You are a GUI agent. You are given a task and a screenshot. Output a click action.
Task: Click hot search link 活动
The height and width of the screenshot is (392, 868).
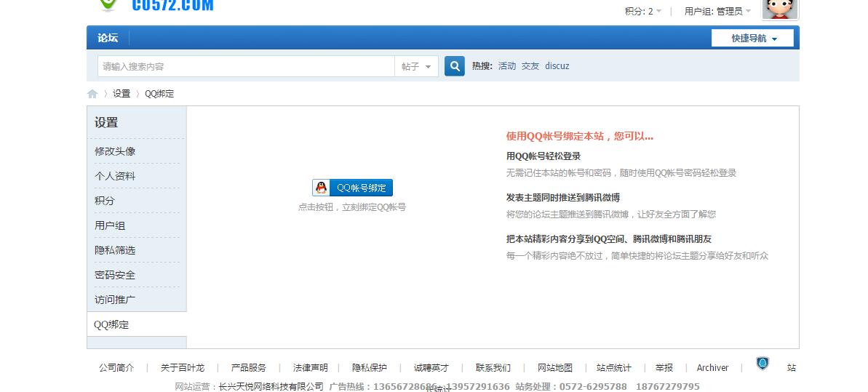click(x=507, y=66)
